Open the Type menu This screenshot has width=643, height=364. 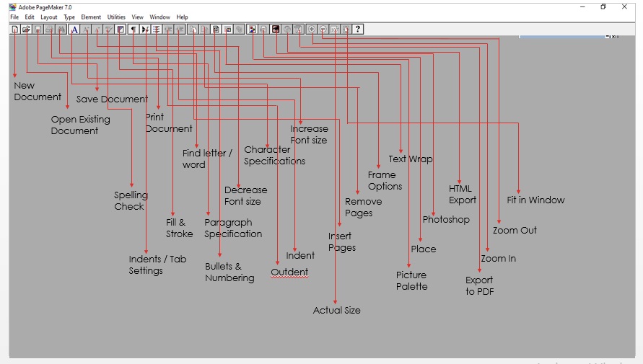pyautogui.click(x=69, y=17)
